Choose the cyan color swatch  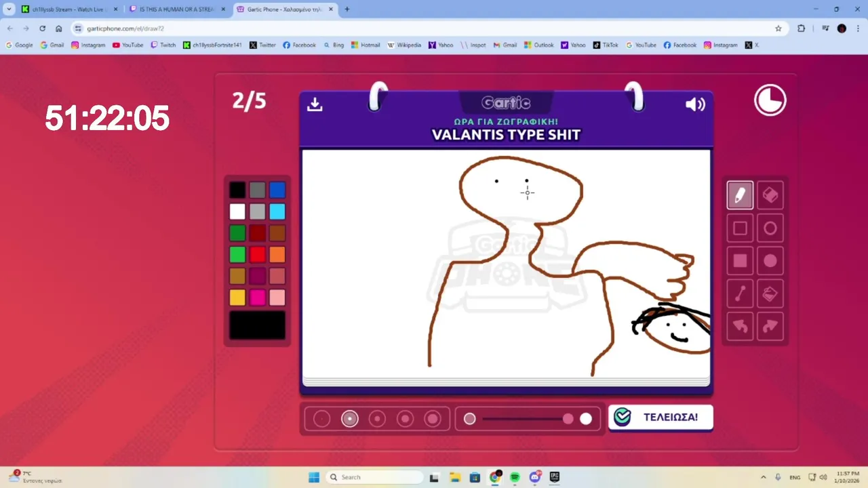pos(277,211)
